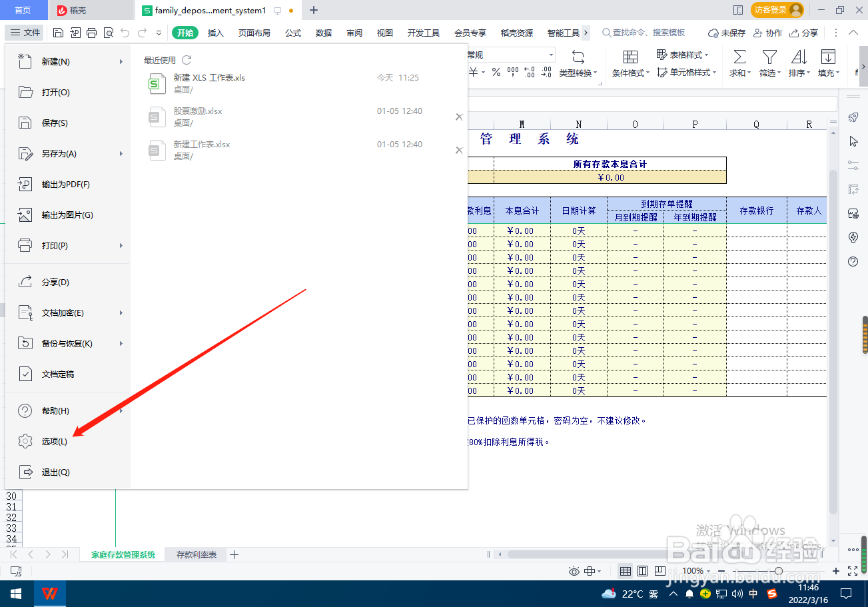Image resolution: width=868 pixels, height=607 pixels.
Task: Expand the 文档加密(E) submenu arrow
Action: tap(121, 312)
